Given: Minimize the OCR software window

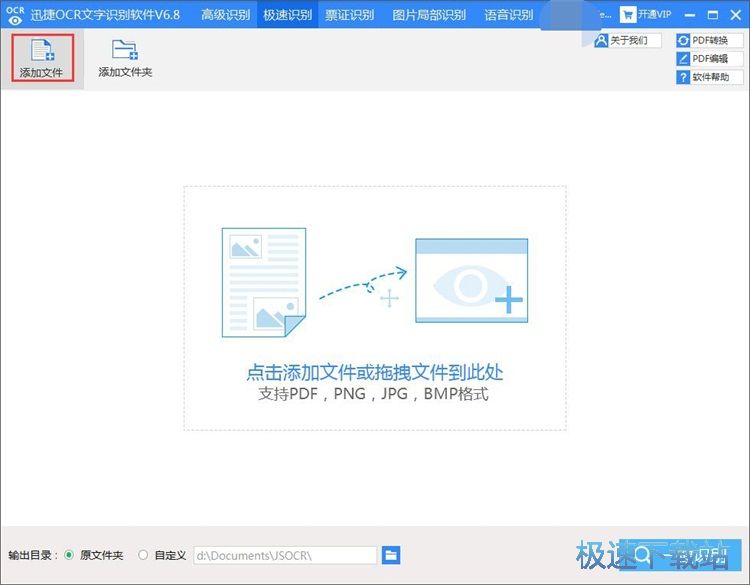Looking at the screenshot, I should coord(689,15).
